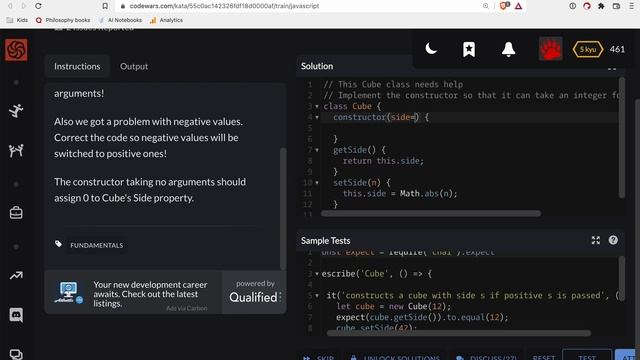The image size is (640, 360).
Task: Click the SKIP button
Action: coord(318,357)
